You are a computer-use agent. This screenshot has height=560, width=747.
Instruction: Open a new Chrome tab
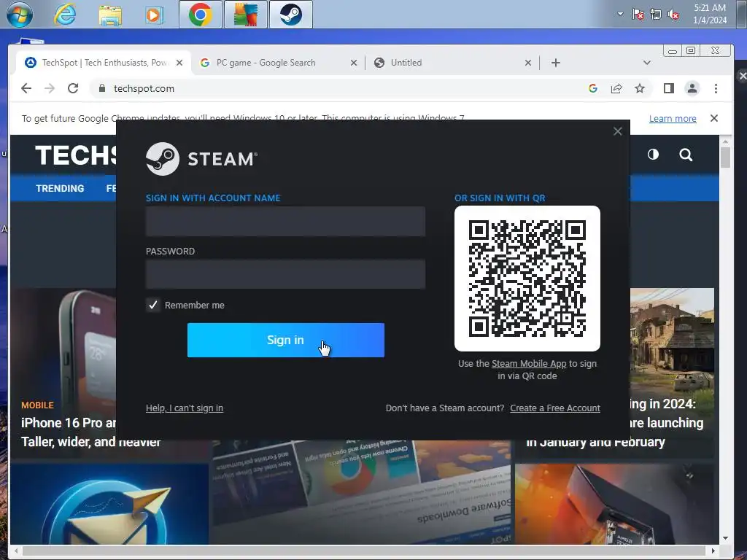click(555, 63)
